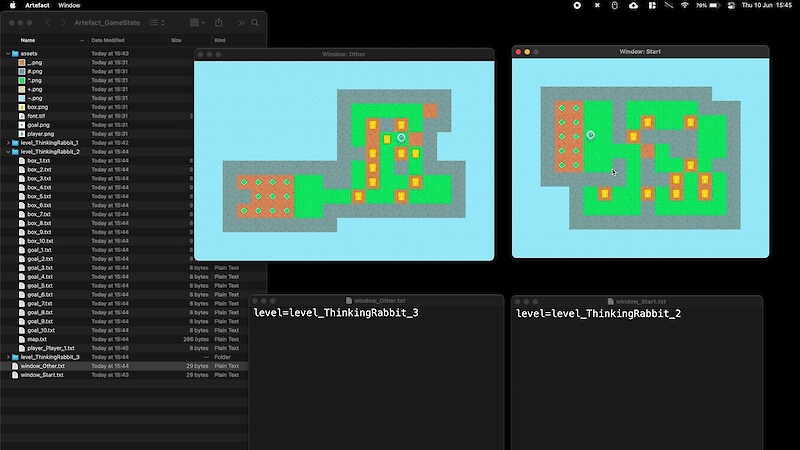Select the font.ttf file

[36, 116]
